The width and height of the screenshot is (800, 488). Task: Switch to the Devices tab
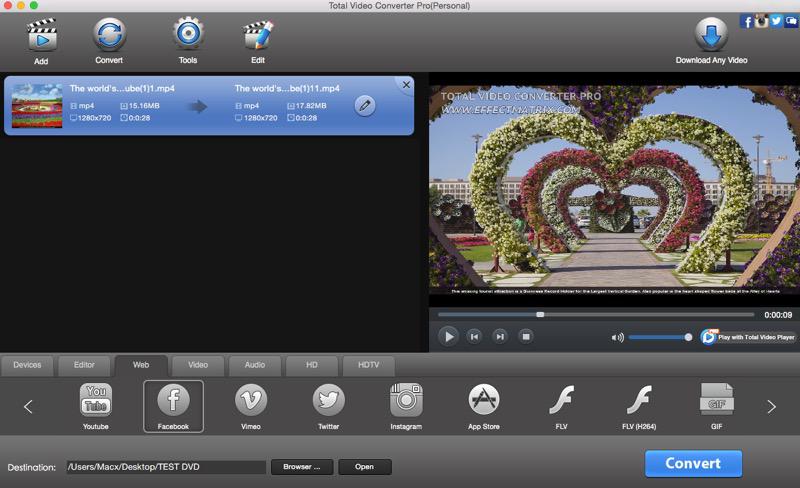(27, 365)
